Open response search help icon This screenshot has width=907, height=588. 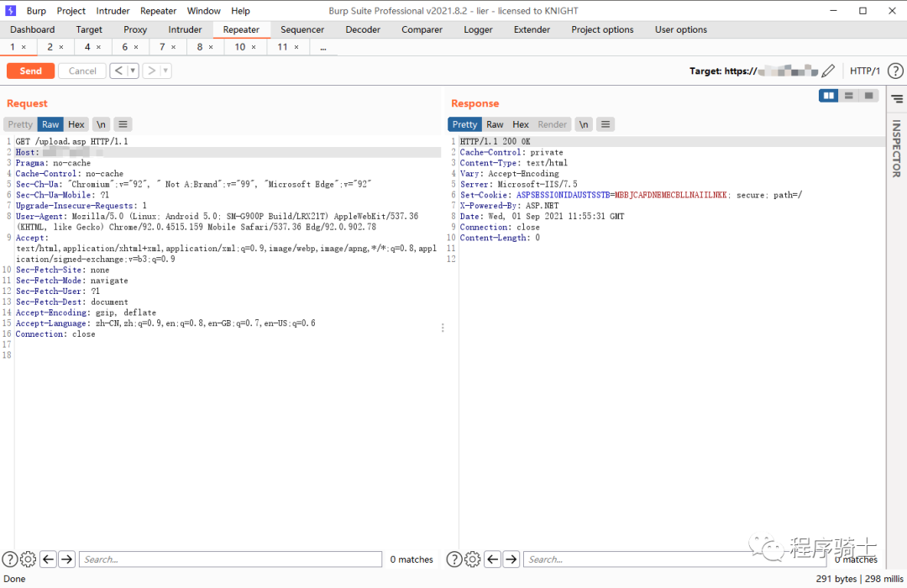point(453,559)
